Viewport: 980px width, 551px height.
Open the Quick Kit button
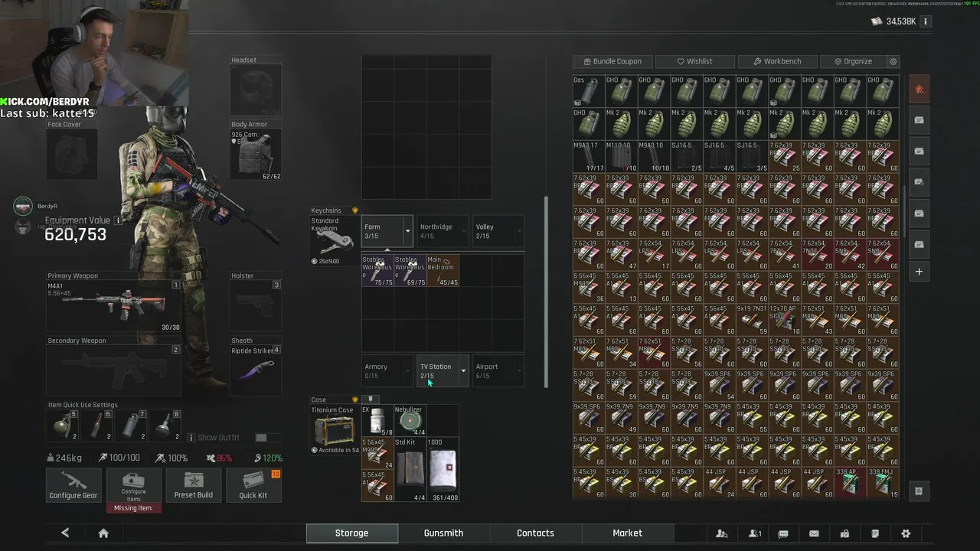[x=253, y=485]
